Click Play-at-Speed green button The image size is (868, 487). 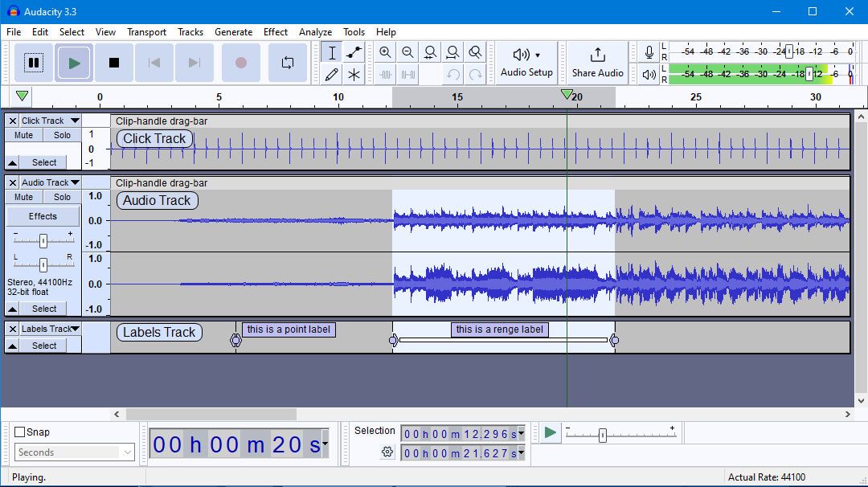(x=551, y=433)
